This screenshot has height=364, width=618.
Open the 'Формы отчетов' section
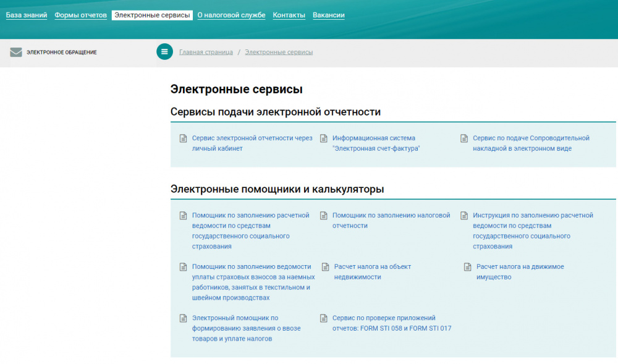tap(80, 15)
